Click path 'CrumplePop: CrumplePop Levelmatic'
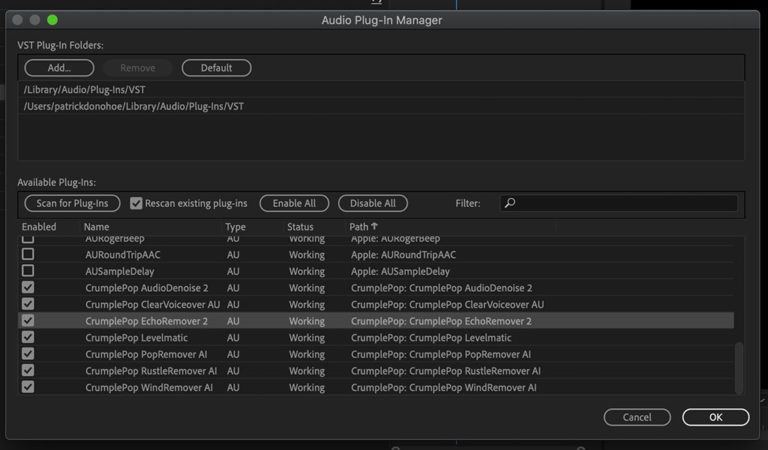Screen dimensions: 768x450 pyautogui.click(x=431, y=338)
